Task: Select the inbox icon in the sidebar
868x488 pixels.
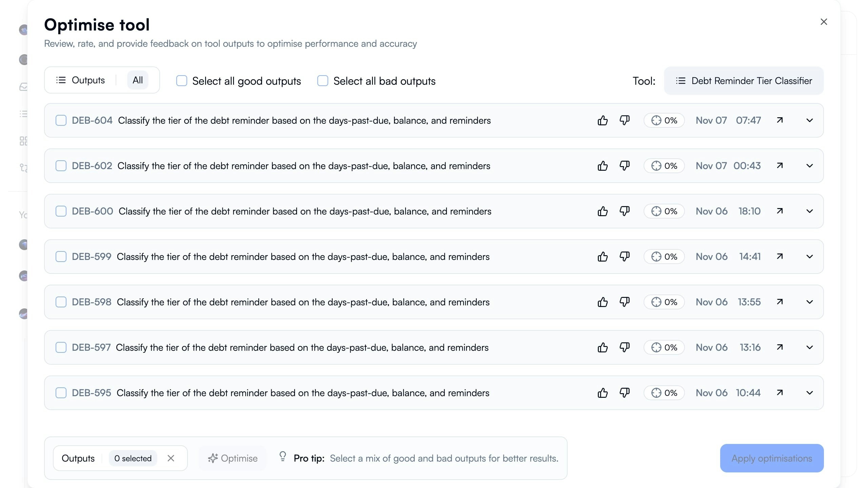Action: tap(23, 87)
